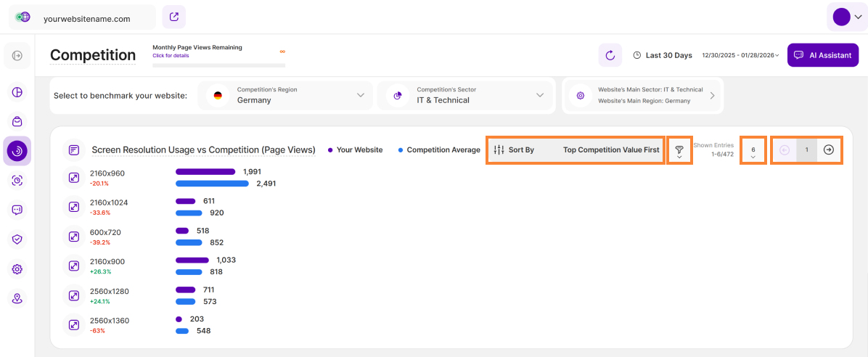The width and height of the screenshot is (868, 357).
Task: Open the date range picker
Action: pyautogui.click(x=740, y=55)
